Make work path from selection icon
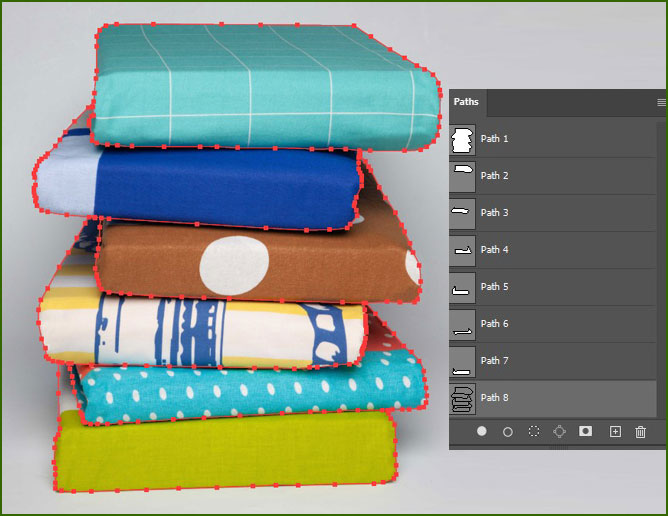This screenshot has height=516, width=668. [x=559, y=432]
